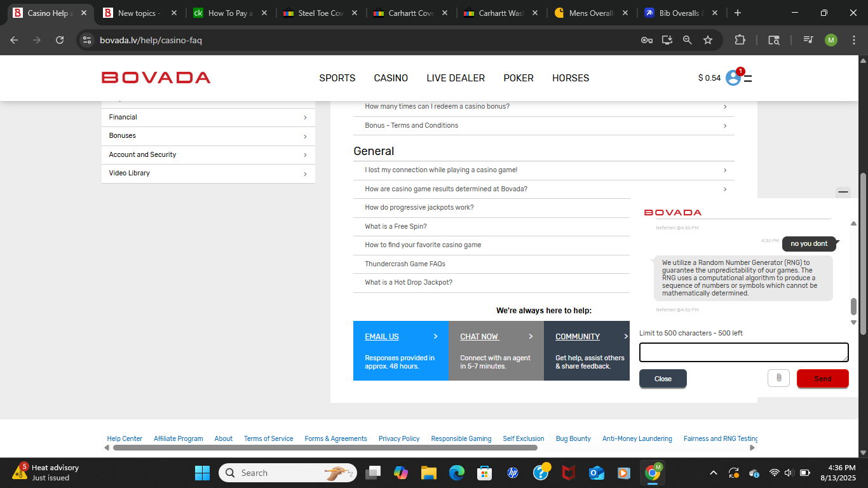The width and height of the screenshot is (868, 488).
Task: Expand Bonus - Terms and Conditions question
Action: (543, 126)
